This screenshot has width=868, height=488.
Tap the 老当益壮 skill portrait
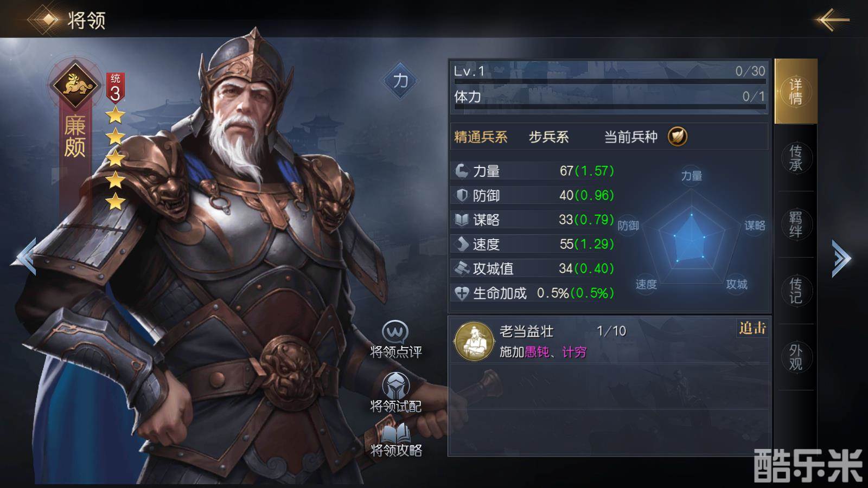(474, 341)
